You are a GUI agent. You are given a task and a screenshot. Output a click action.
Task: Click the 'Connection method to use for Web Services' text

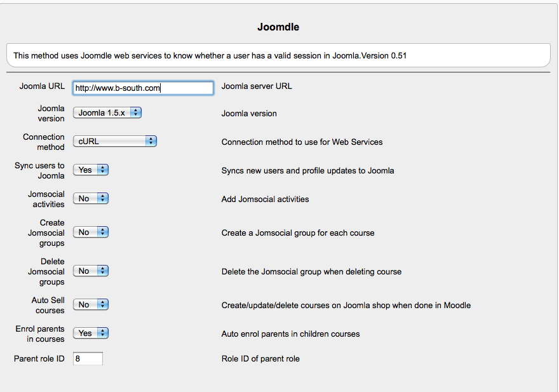point(302,142)
